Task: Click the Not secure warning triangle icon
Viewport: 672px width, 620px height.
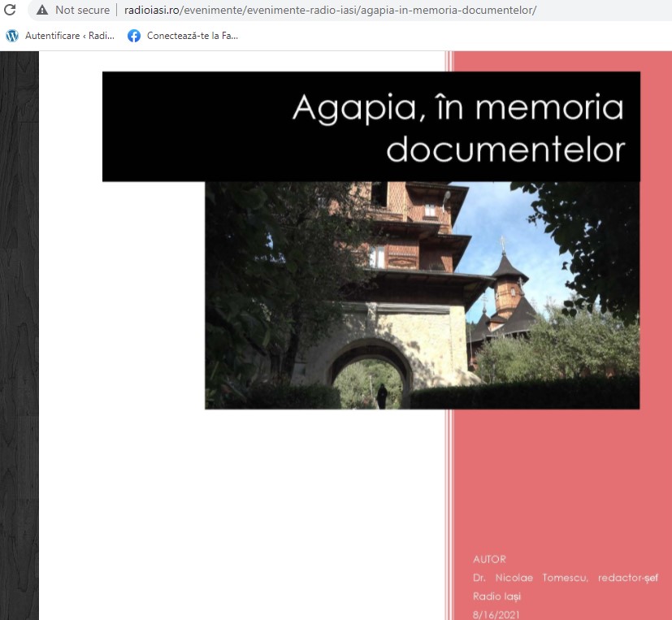Action: tap(42, 10)
